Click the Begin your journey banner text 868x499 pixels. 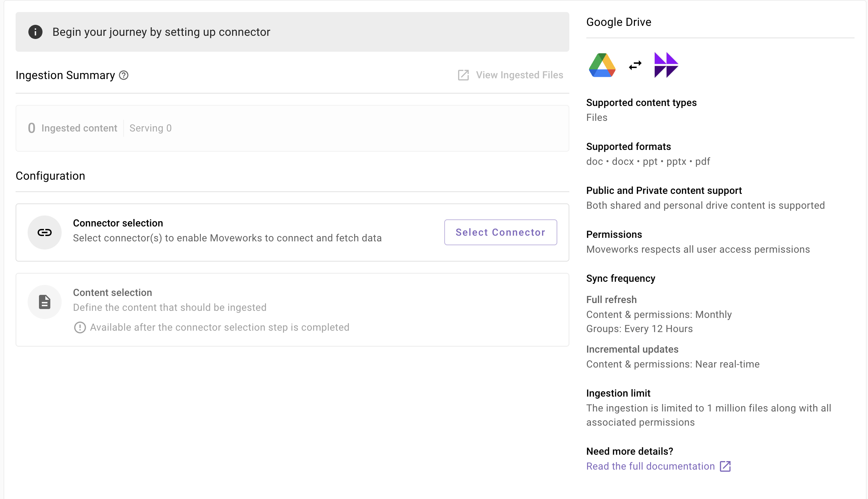pos(161,32)
